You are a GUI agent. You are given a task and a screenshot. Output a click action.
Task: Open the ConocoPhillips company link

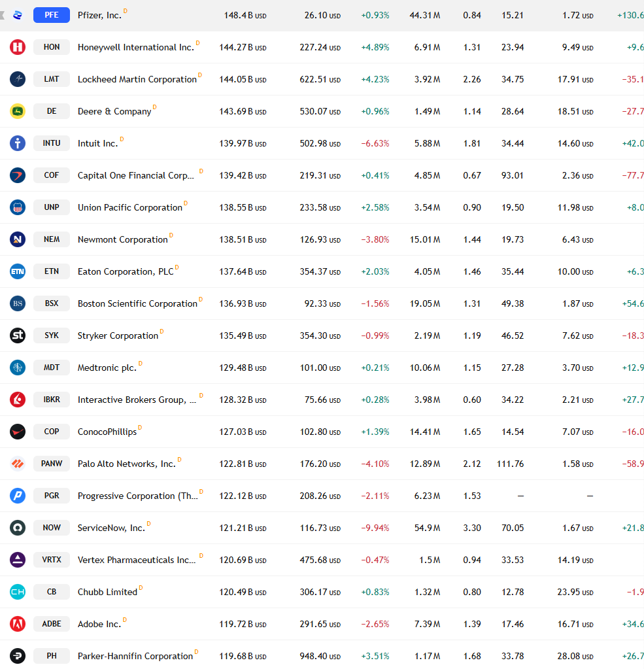click(x=107, y=432)
